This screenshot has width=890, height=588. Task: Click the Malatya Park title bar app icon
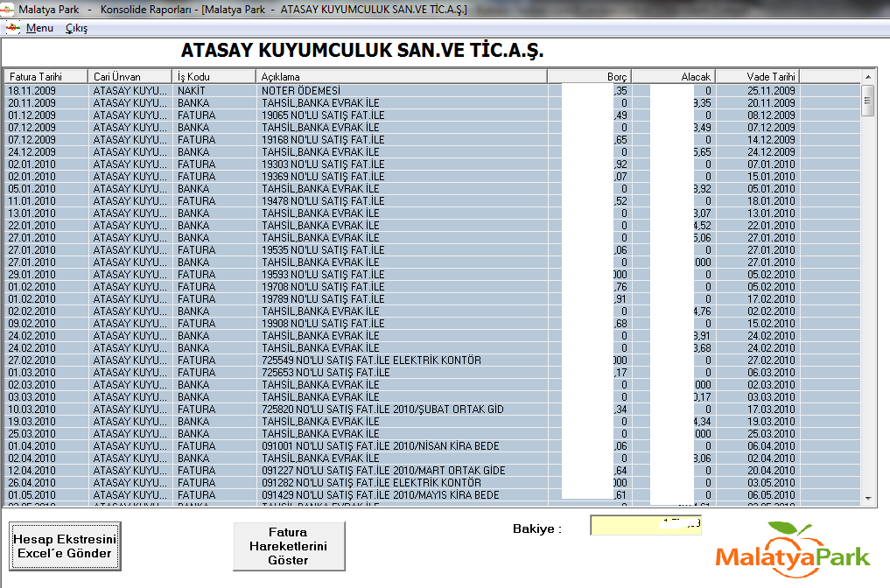coord(7,9)
